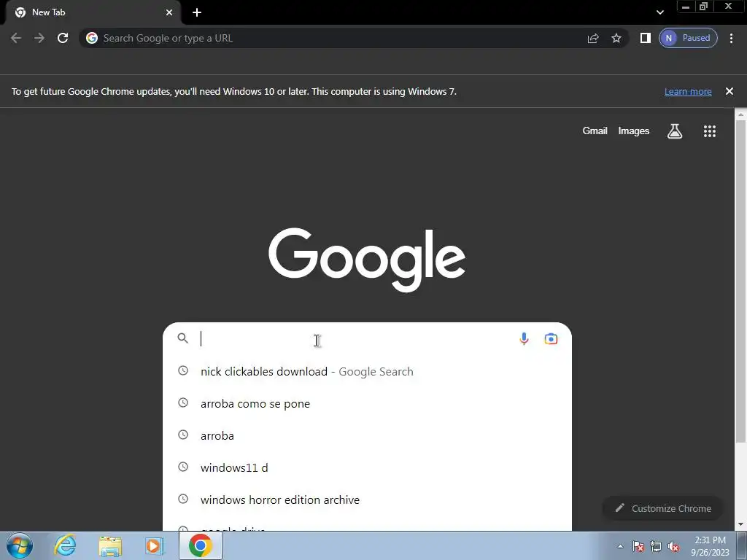Click the profile N Paused button

[x=688, y=38]
